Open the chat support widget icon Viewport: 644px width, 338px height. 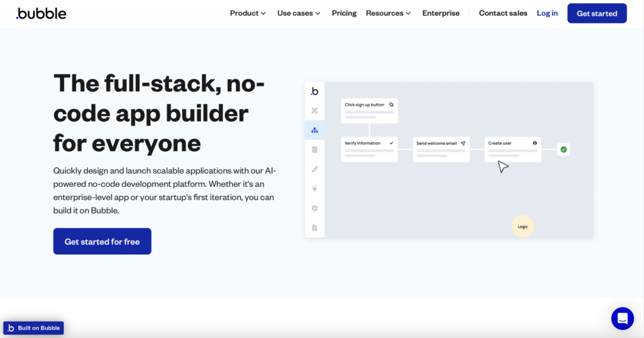[622, 318]
